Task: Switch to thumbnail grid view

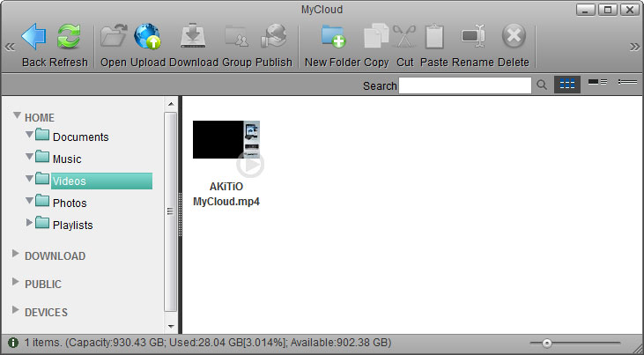Action: [568, 85]
